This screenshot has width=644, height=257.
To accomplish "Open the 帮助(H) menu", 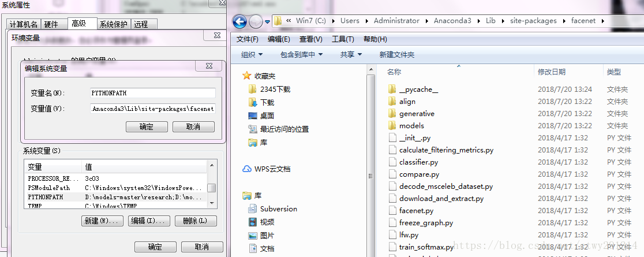I will (x=375, y=39).
